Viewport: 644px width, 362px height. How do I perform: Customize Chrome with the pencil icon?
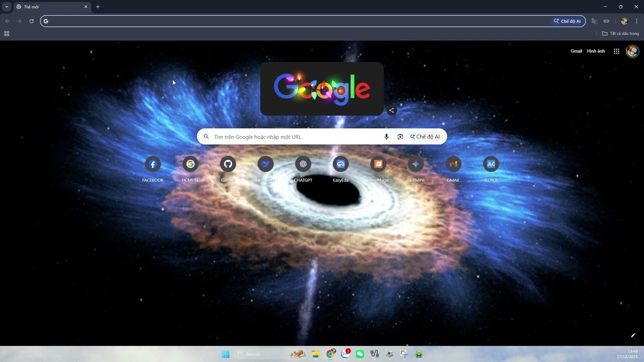coord(633,335)
